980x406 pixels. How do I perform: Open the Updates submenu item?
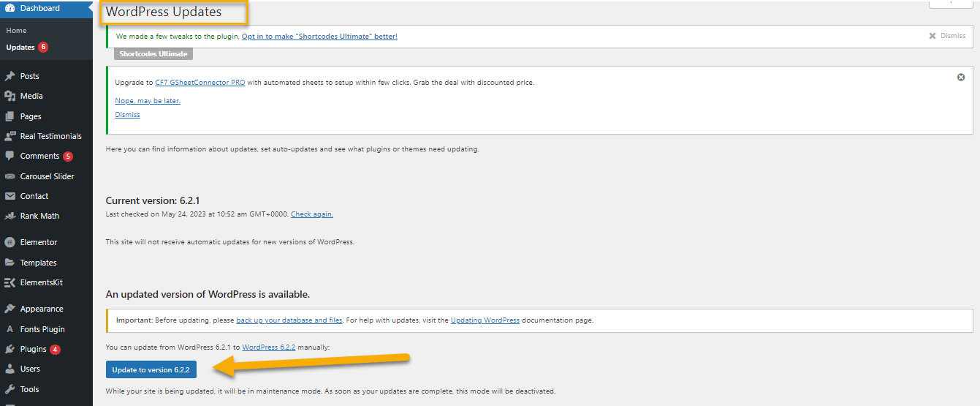coord(20,47)
